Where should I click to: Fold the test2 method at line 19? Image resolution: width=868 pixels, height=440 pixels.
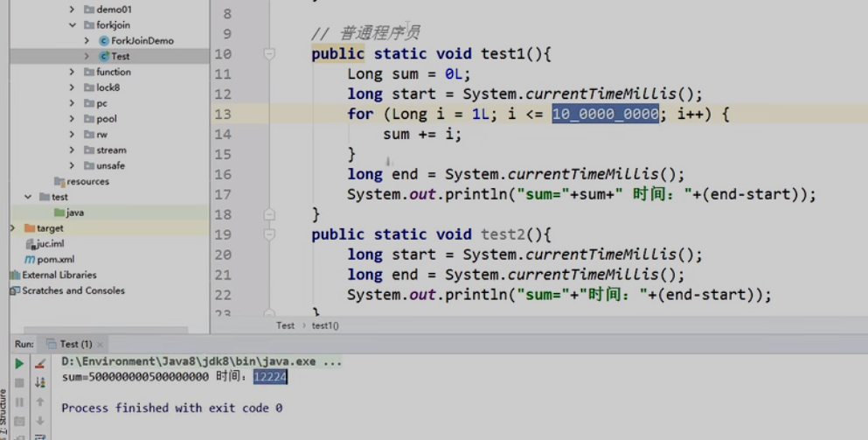pos(269,234)
